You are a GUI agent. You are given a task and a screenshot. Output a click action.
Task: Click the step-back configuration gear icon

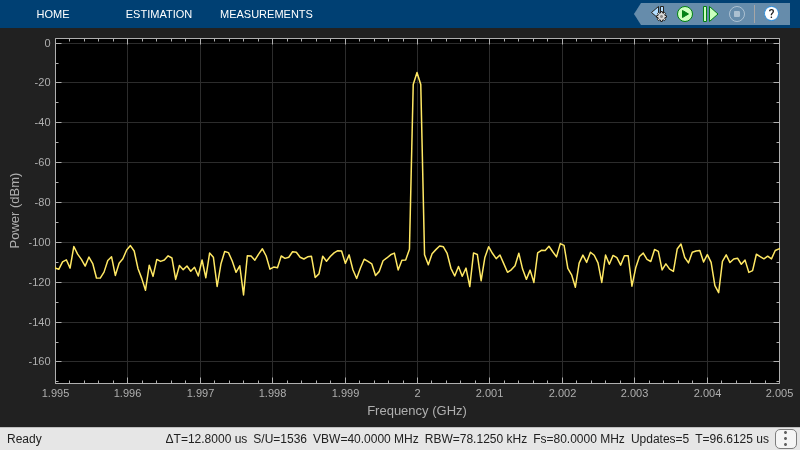[659, 14]
